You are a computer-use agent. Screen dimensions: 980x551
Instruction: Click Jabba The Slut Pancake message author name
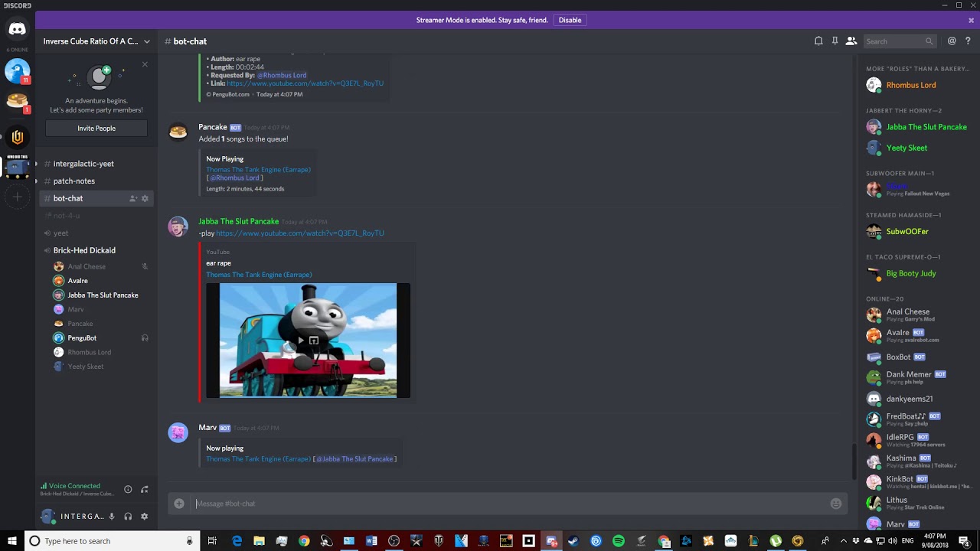(239, 221)
